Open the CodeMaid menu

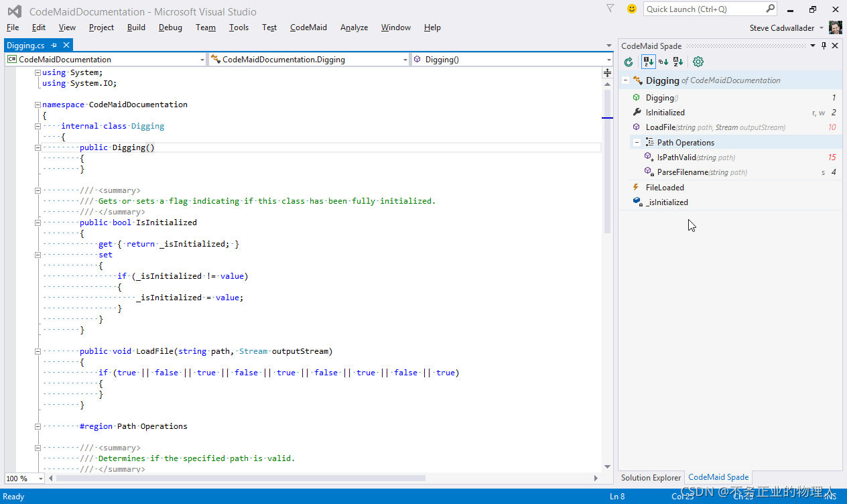click(308, 27)
